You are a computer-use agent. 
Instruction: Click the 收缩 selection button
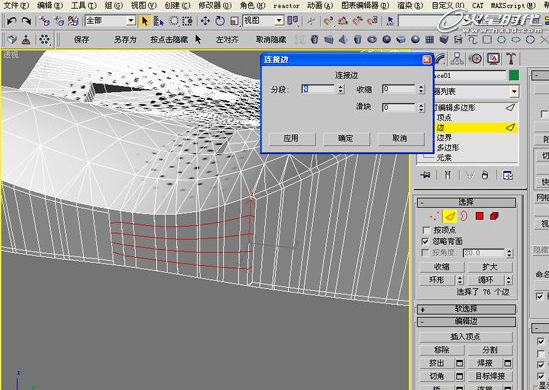click(x=442, y=267)
